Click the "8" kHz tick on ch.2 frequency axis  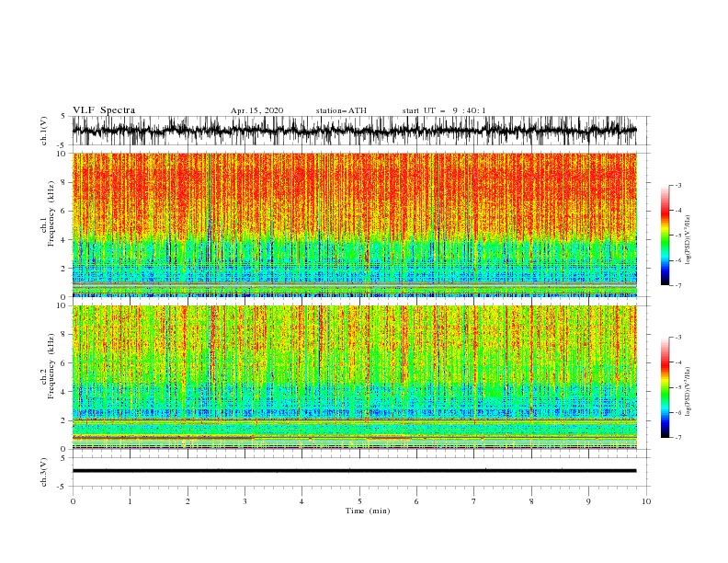coord(64,335)
